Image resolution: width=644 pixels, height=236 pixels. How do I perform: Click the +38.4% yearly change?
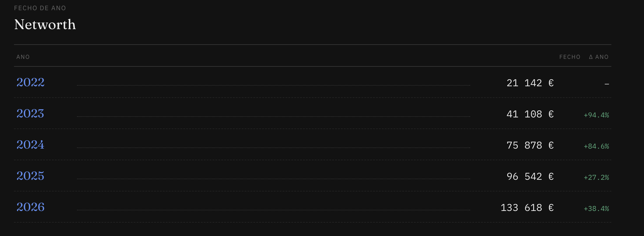[596, 209]
